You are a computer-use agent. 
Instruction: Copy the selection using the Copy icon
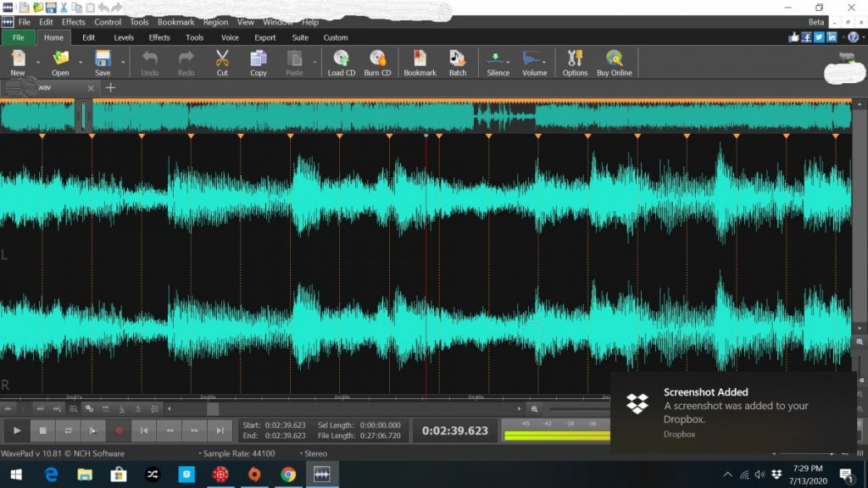point(258,63)
